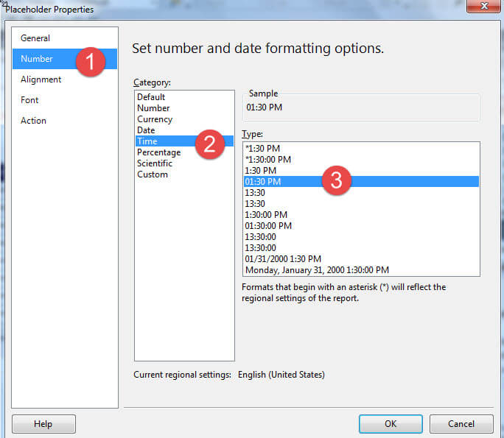Switch to the Alignment page

[x=41, y=80]
